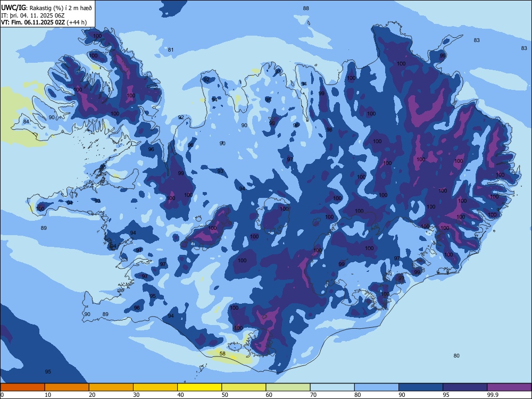Click the 95 value in southwest ocean

[48, 371]
